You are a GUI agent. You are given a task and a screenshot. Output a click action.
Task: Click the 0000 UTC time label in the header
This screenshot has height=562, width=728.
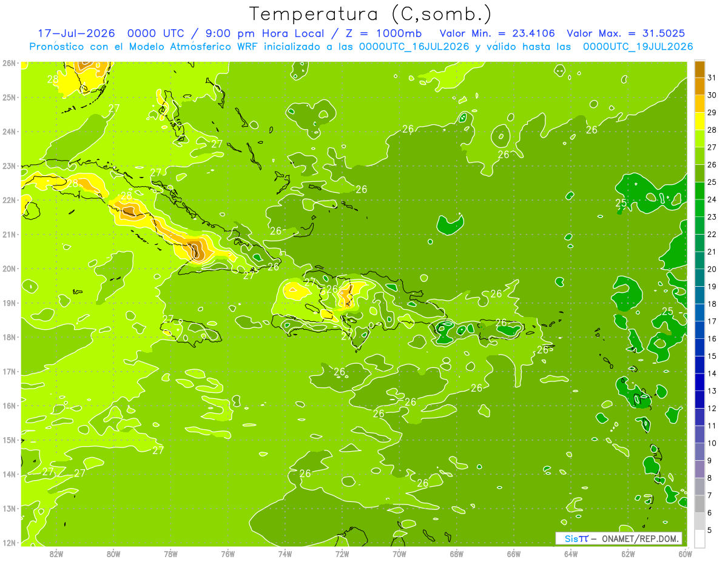pyautogui.click(x=157, y=33)
